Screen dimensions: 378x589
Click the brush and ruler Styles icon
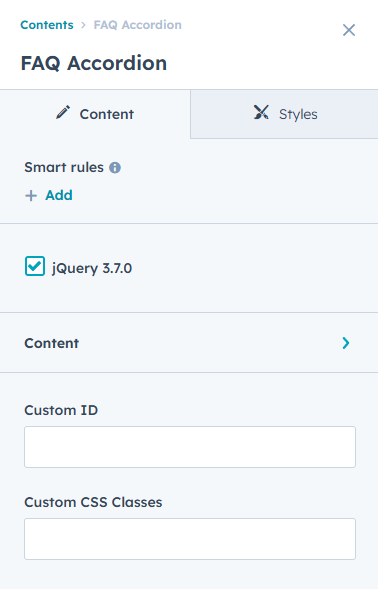261,112
